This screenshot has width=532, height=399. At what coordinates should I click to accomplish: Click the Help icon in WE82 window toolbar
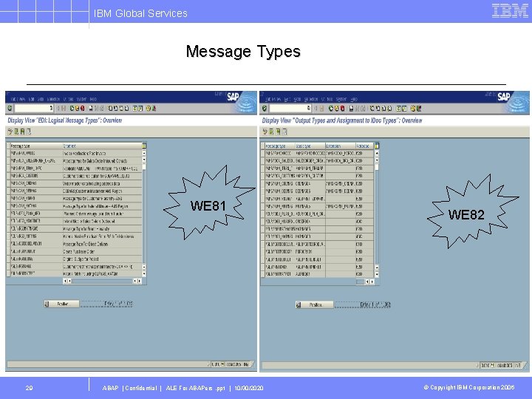[413, 108]
